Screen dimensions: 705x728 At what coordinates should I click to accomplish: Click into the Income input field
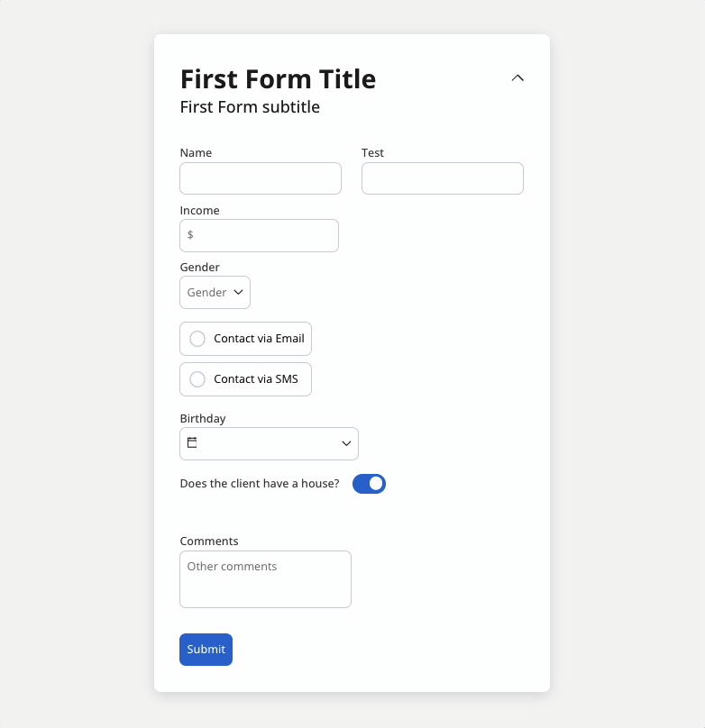pyautogui.click(x=259, y=235)
